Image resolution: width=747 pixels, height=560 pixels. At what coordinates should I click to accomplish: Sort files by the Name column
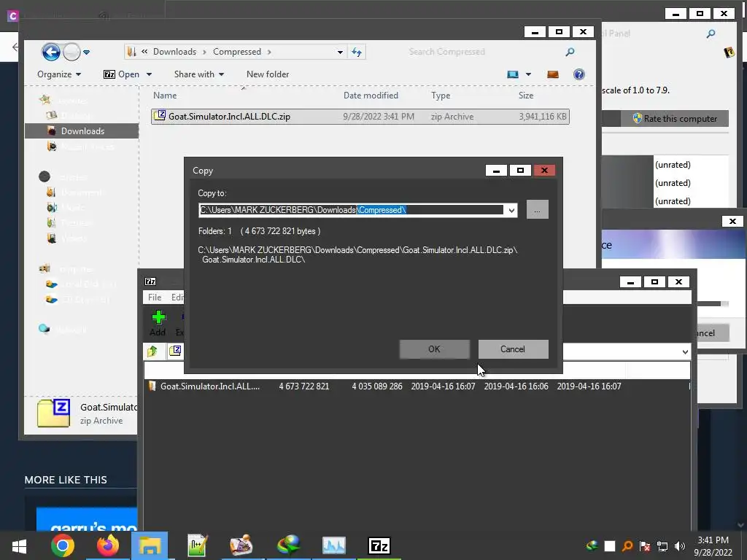pos(165,96)
